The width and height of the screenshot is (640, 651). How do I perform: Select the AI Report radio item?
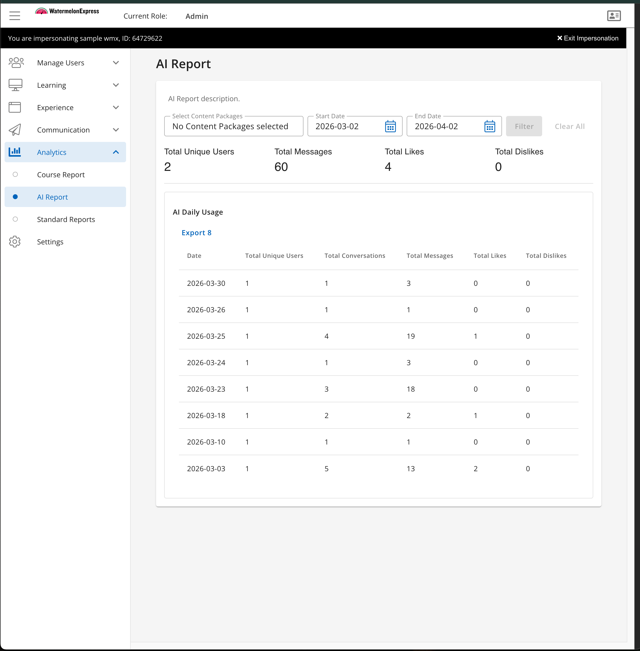[x=16, y=197]
